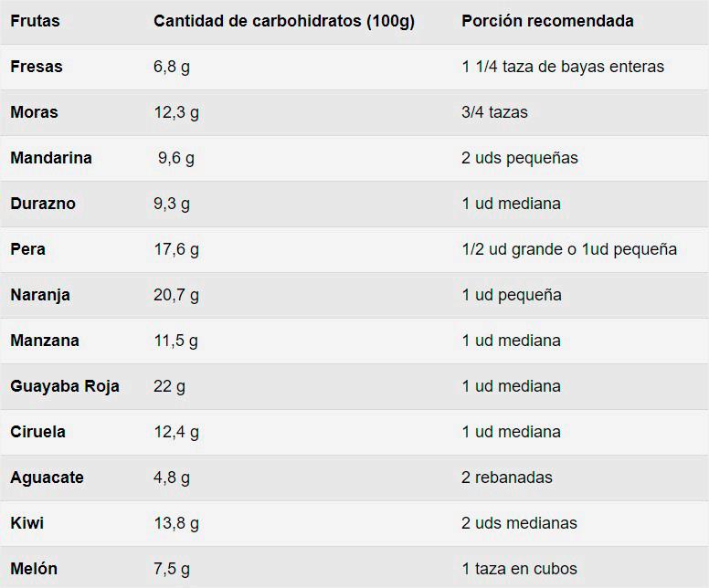This screenshot has width=709, height=588.
Task: Click the Manzana fruit name
Action: [x=45, y=341]
